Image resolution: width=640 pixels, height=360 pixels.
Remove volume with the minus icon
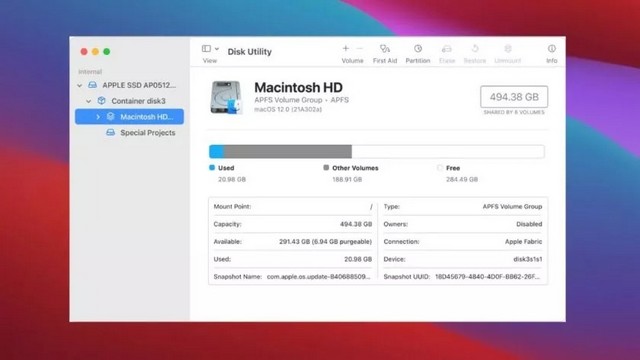click(360, 49)
